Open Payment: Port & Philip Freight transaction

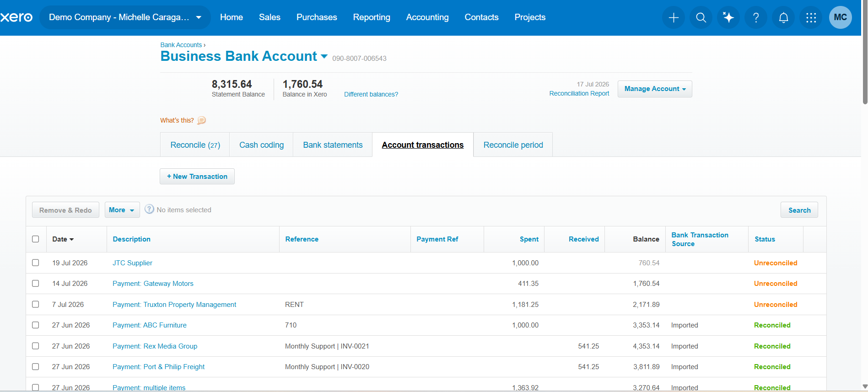click(x=159, y=367)
